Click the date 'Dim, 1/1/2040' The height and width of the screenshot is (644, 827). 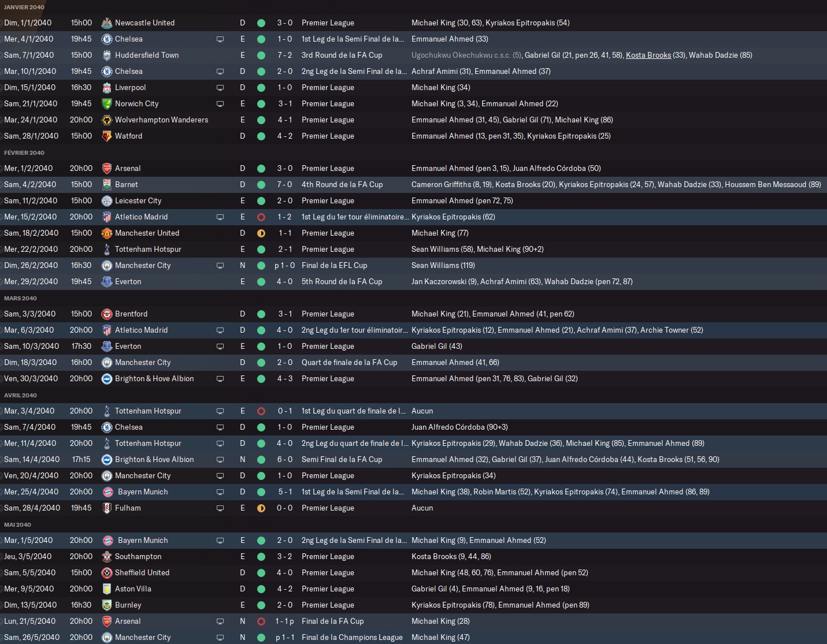coord(28,23)
